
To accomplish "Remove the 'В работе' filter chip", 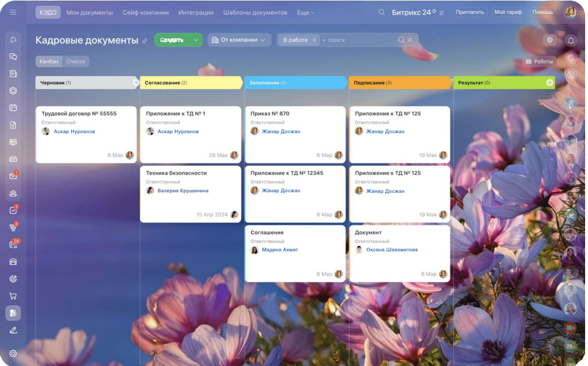I will pos(313,40).
